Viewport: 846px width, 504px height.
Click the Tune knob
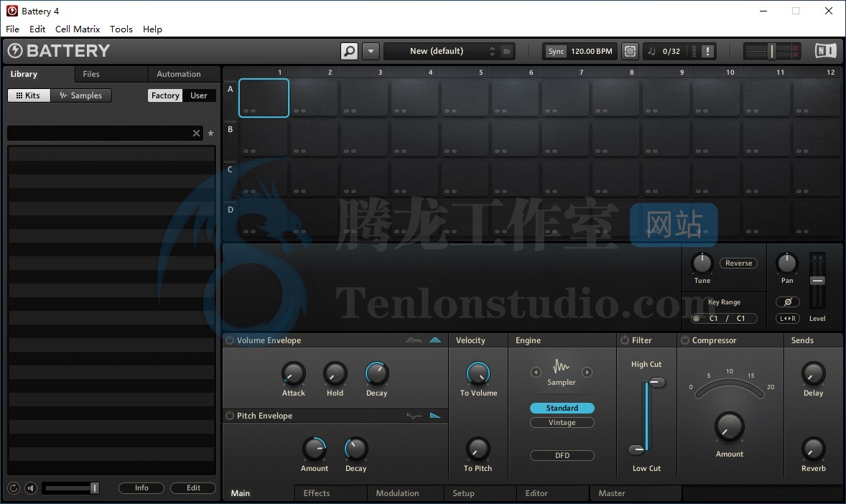point(702,263)
